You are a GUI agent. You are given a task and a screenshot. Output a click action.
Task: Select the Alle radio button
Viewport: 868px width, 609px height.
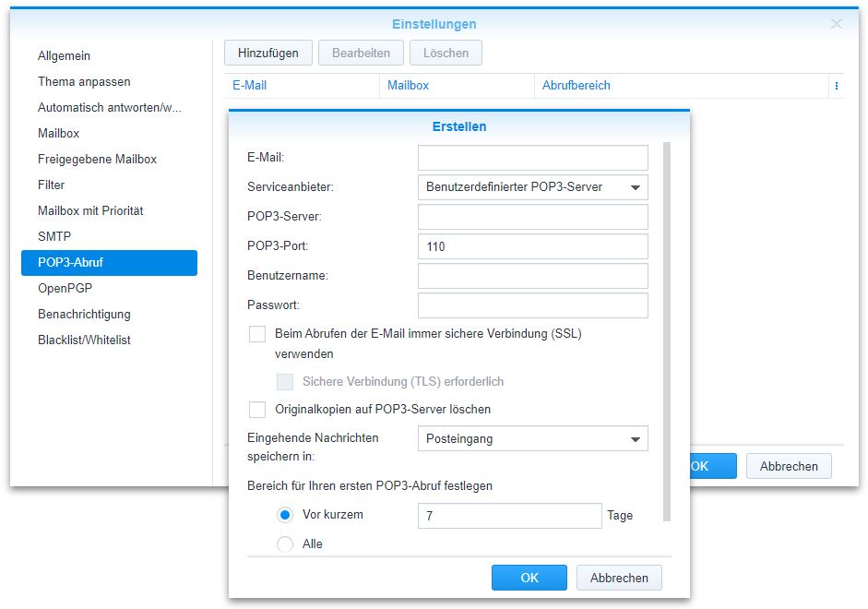coord(285,543)
